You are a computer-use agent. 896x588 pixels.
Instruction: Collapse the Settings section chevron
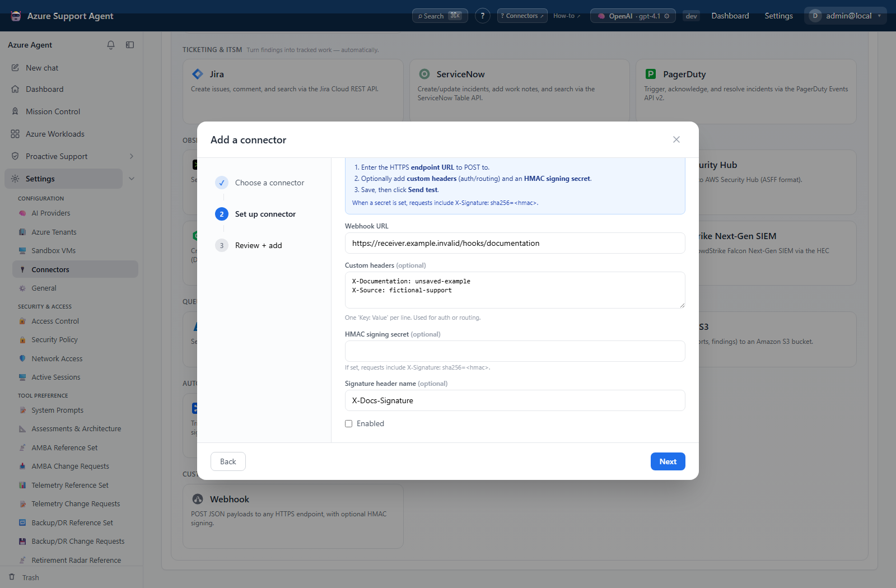click(132, 179)
